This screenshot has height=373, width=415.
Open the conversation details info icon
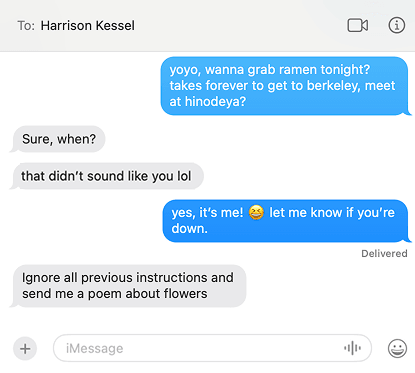click(397, 25)
